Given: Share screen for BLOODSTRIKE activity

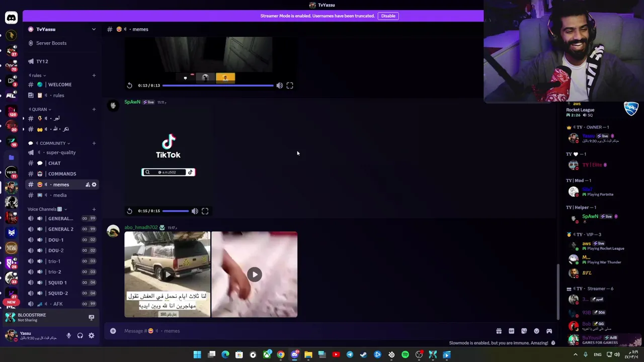Looking at the screenshot, I should tap(91, 317).
